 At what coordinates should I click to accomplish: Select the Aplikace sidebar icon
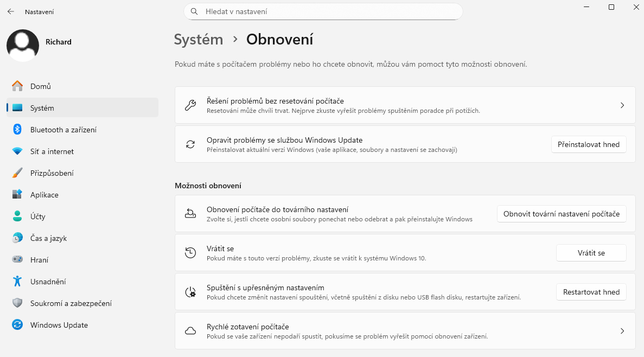[x=16, y=195]
